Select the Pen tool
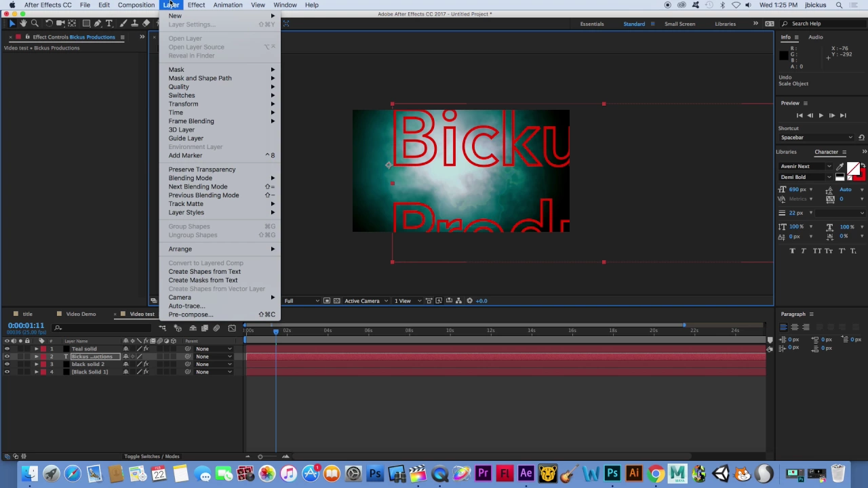The image size is (868, 488). click(98, 24)
